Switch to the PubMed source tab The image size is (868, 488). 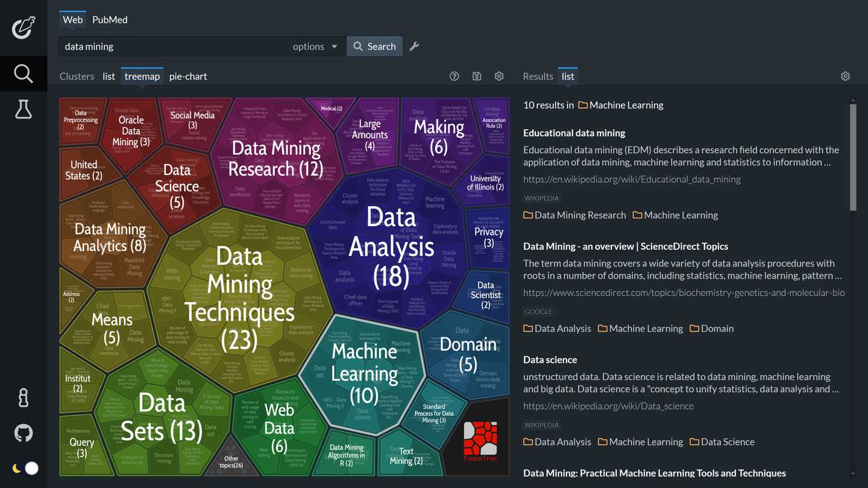tap(110, 20)
